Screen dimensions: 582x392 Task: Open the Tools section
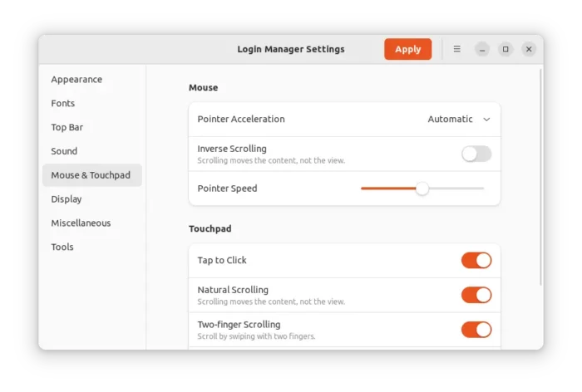92,247
